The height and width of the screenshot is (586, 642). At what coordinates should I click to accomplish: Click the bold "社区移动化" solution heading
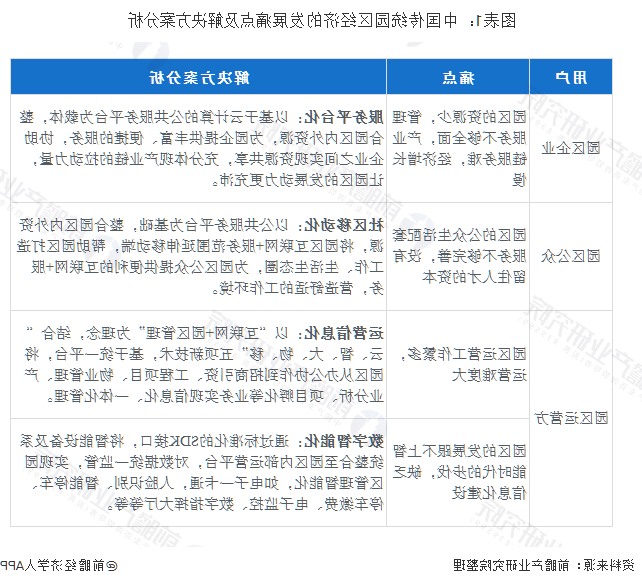pos(365,222)
